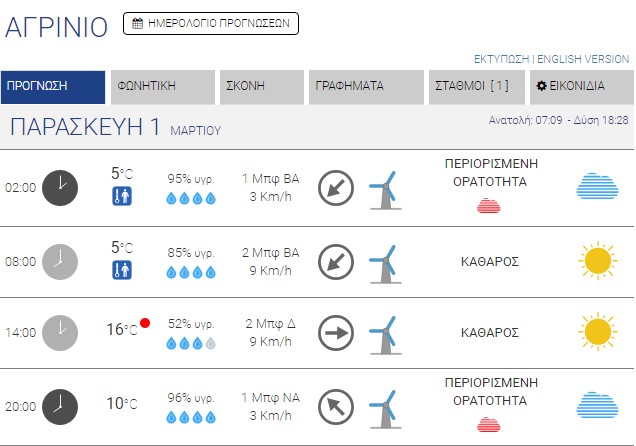Click the fog cloud icon at 20:00

click(597, 406)
